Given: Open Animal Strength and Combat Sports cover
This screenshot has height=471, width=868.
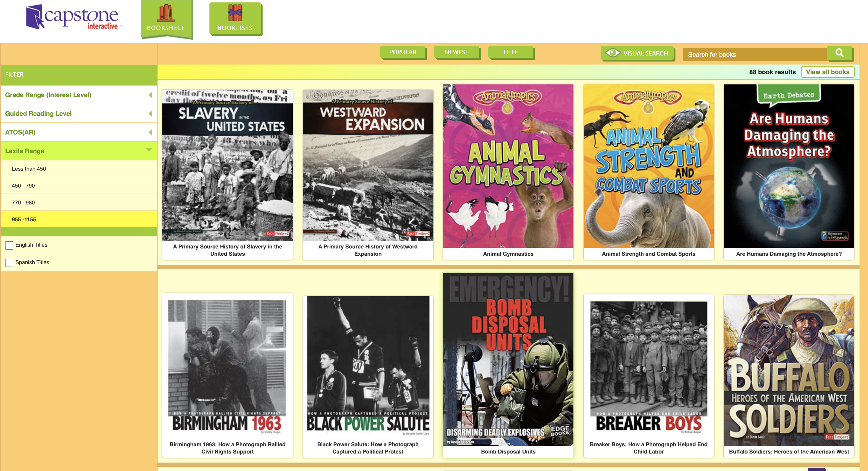Looking at the screenshot, I should (x=649, y=166).
